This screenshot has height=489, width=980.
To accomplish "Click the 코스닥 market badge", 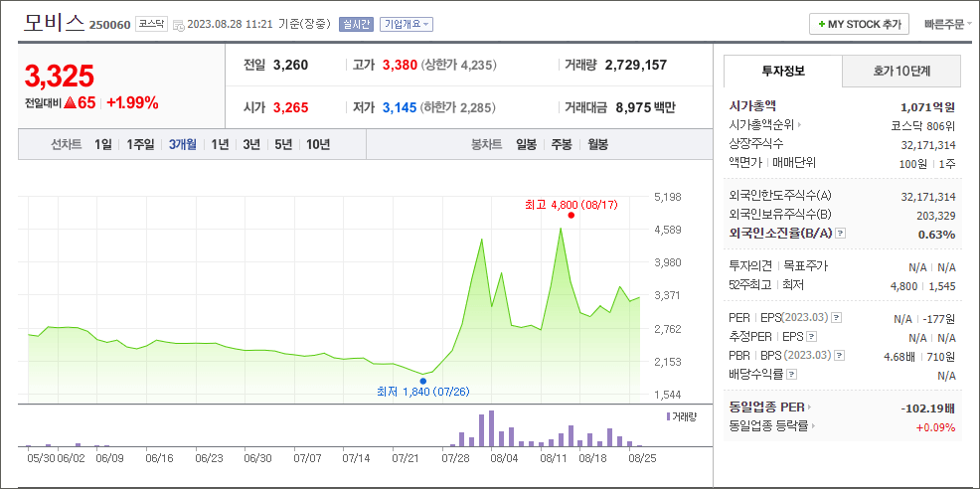I will (x=151, y=25).
